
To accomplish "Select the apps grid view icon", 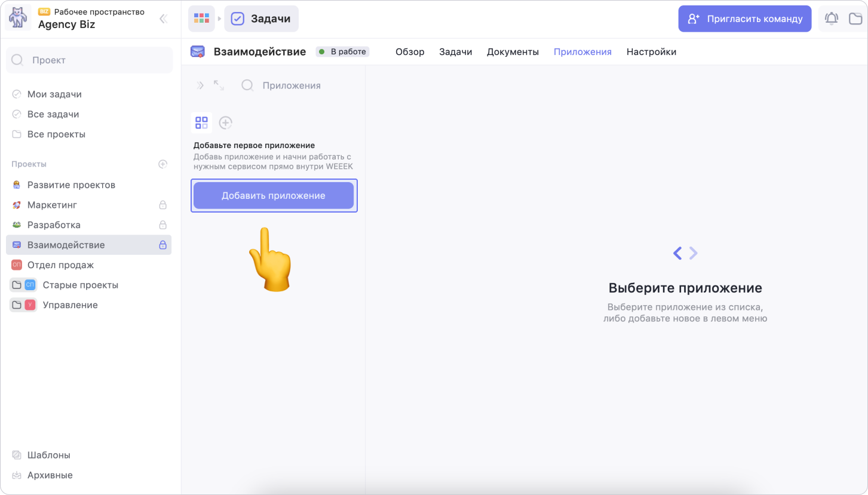I will pos(201,123).
